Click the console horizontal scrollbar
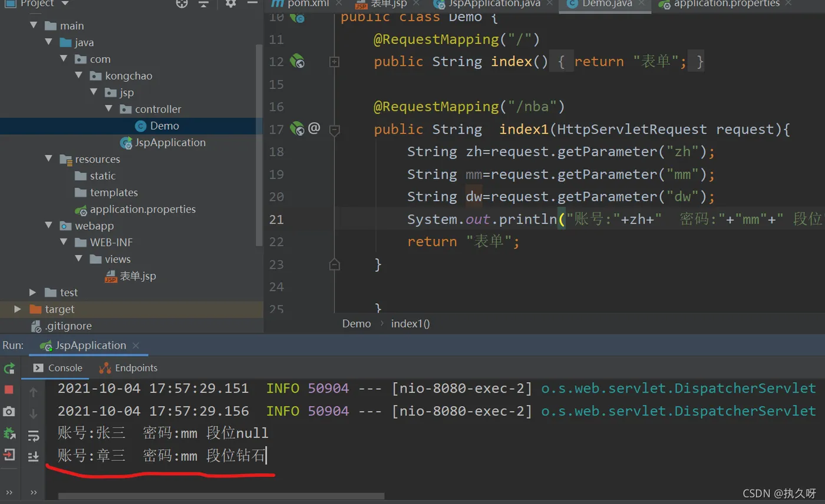 click(x=221, y=496)
